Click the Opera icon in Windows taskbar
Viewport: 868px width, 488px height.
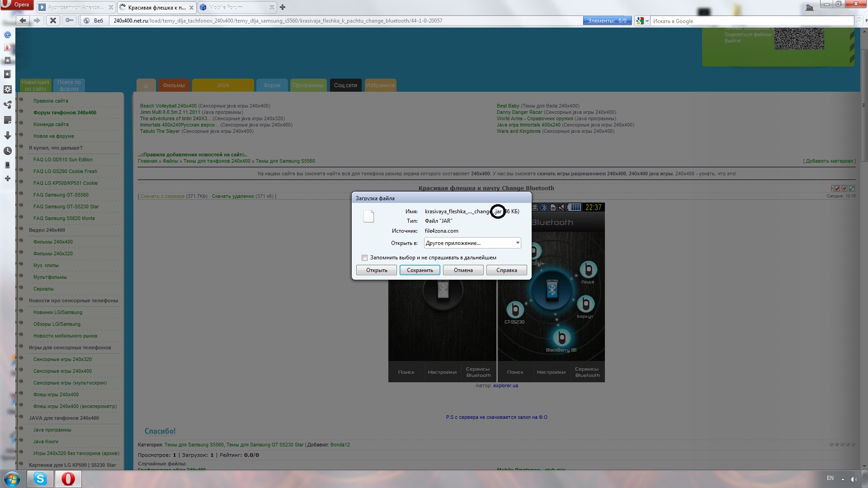point(68,479)
